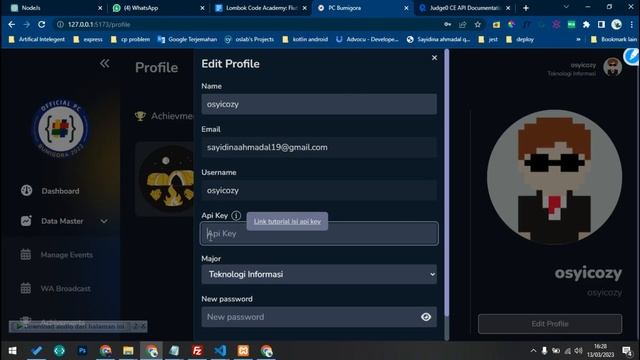This screenshot has width=640, height=360.
Task: Click the blue pencil floating icon
Action: (632, 56)
